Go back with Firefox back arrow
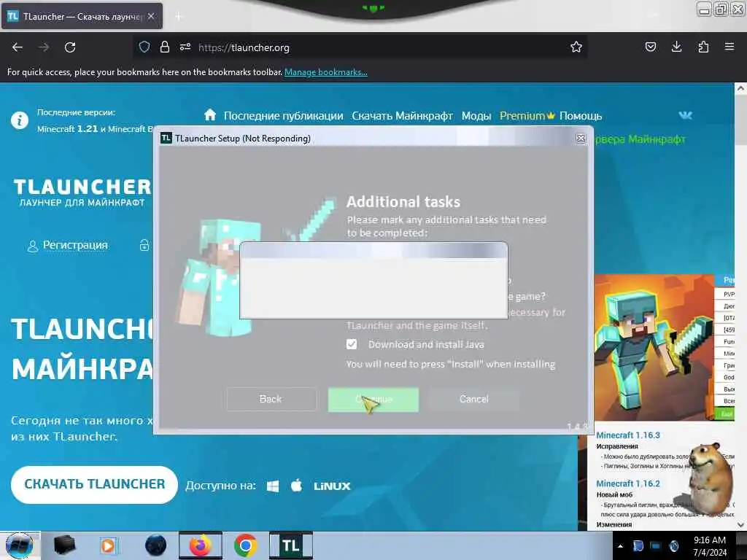This screenshot has height=560, width=747. [x=18, y=47]
